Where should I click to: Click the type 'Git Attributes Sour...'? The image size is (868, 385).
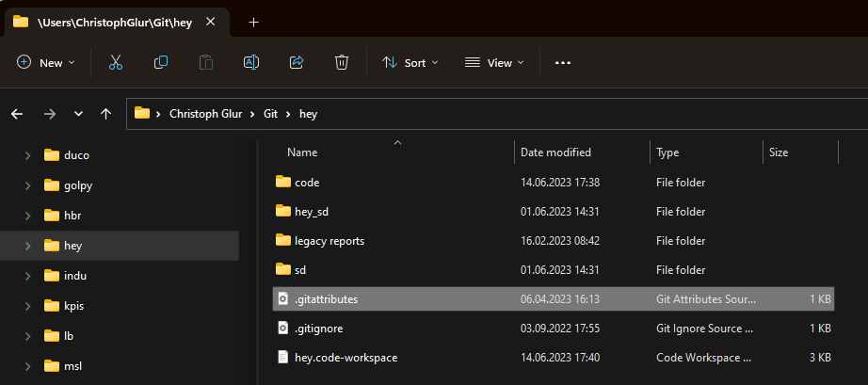pos(706,299)
